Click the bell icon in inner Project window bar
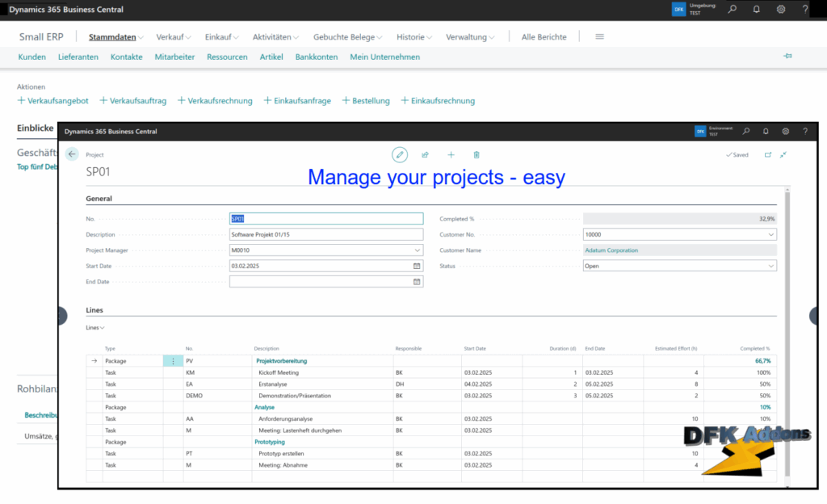Screen dimensions: 827x504 766,132
